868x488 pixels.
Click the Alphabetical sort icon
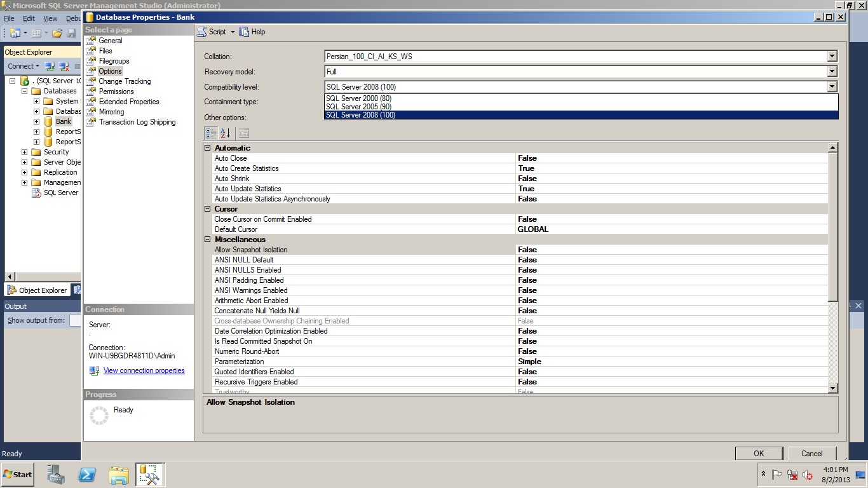[225, 133]
